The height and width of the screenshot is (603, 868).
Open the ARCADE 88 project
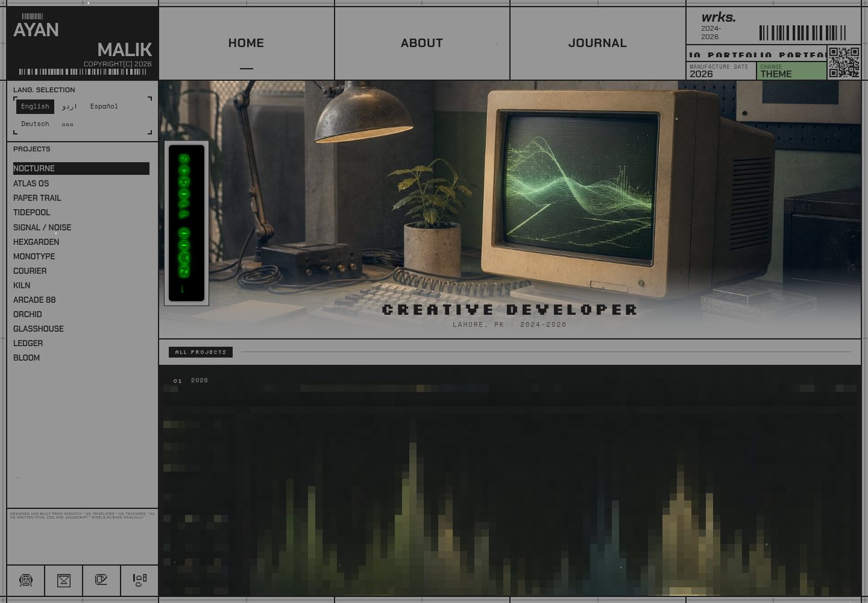tap(34, 300)
